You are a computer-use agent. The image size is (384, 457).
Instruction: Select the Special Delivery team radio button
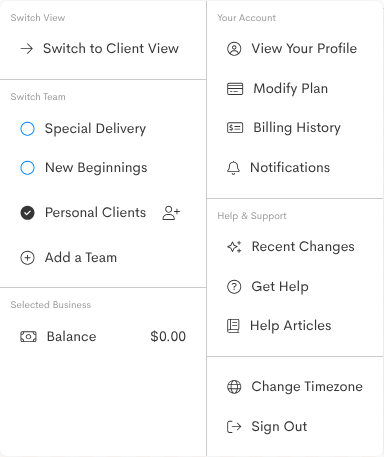point(27,129)
